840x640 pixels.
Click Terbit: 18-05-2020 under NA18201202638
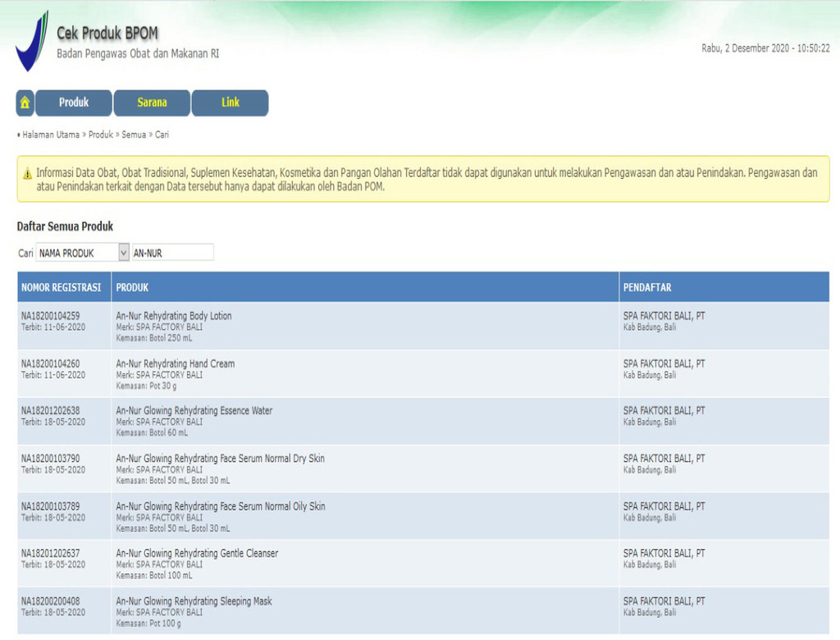pyautogui.click(x=53, y=422)
